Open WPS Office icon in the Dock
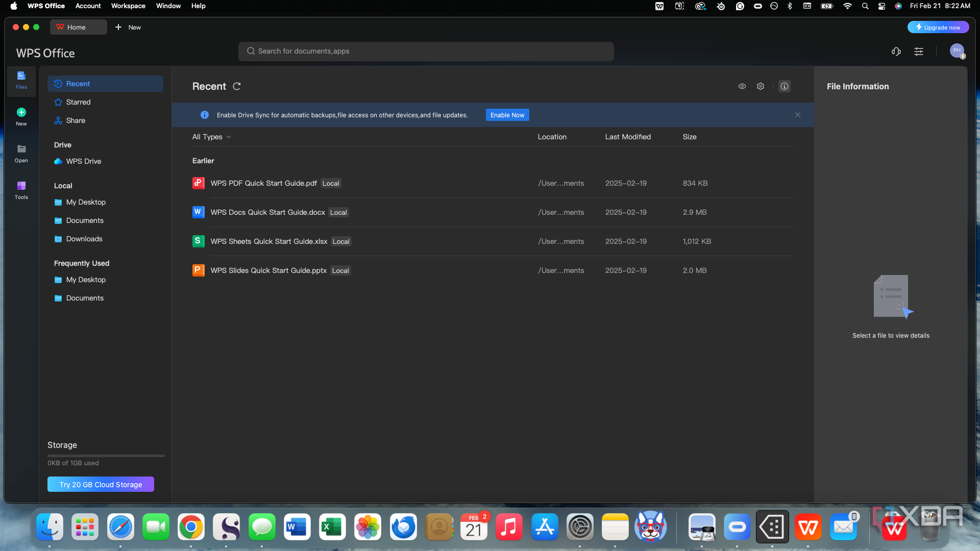980x551 pixels. (x=808, y=527)
